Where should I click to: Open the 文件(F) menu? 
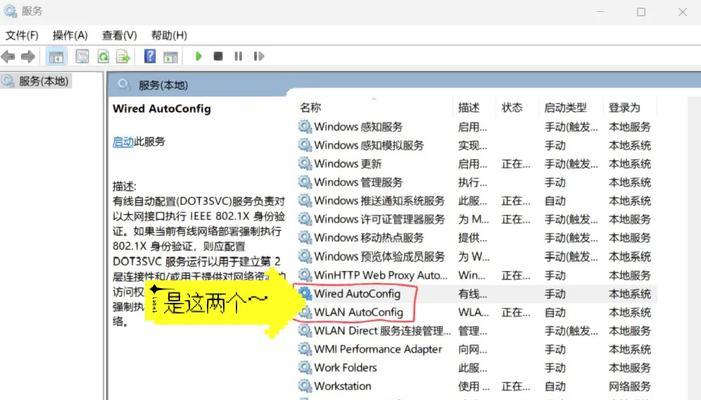pos(22,35)
